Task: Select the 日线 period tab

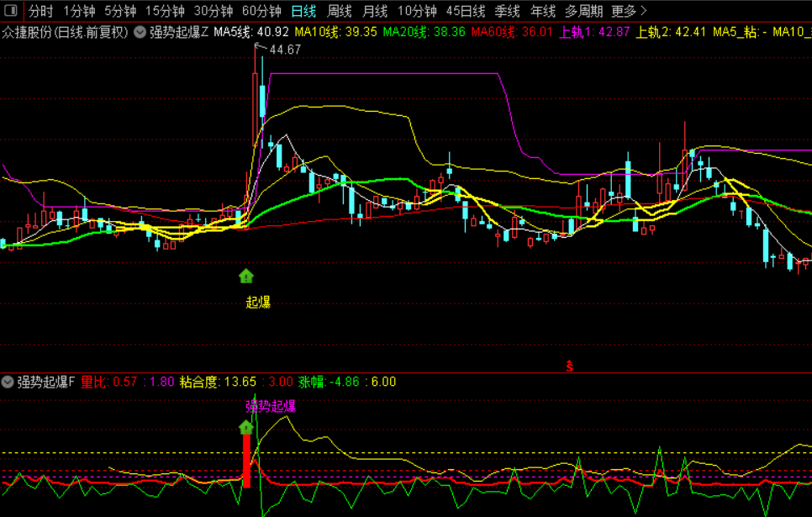Action: (x=303, y=11)
